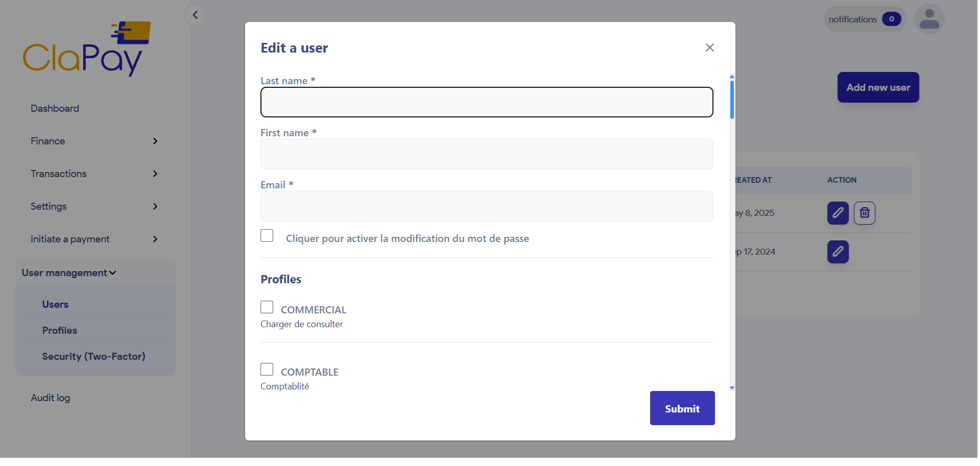The width and height of the screenshot is (980, 466).
Task: Open the Profiles page in the sidebar
Action: [x=59, y=330]
